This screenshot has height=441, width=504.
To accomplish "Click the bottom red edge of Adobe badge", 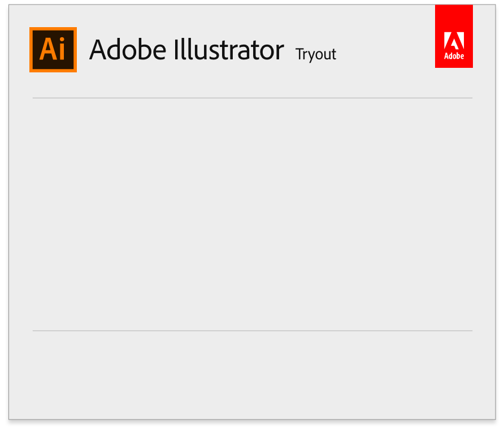I will click(454, 65).
